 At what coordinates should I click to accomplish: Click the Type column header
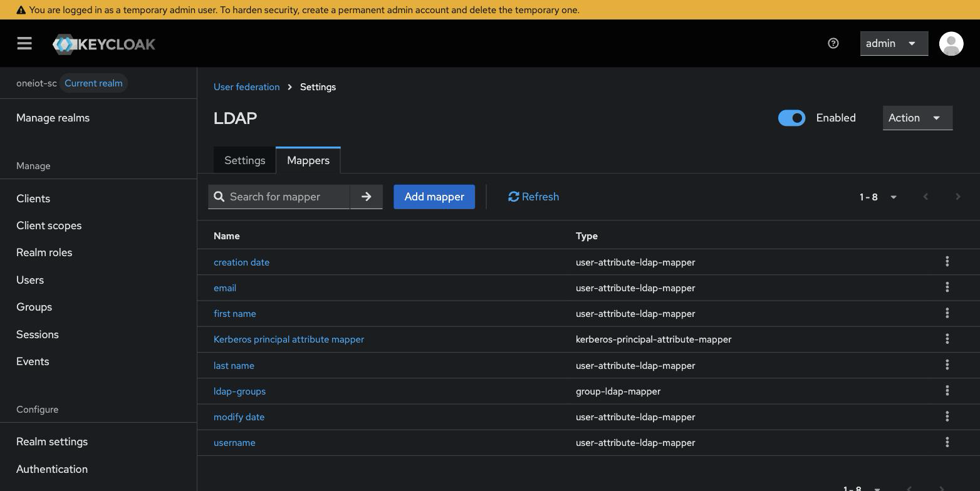click(x=586, y=236)
